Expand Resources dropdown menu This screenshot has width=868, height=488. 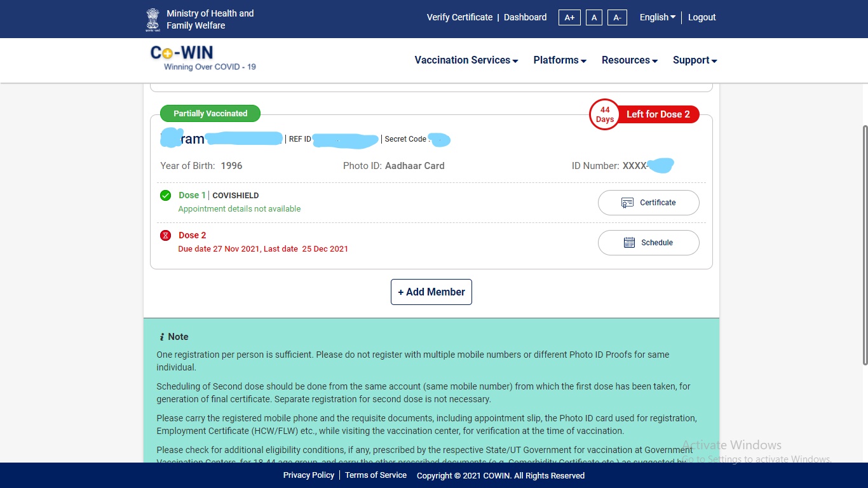tap(630, 60)
